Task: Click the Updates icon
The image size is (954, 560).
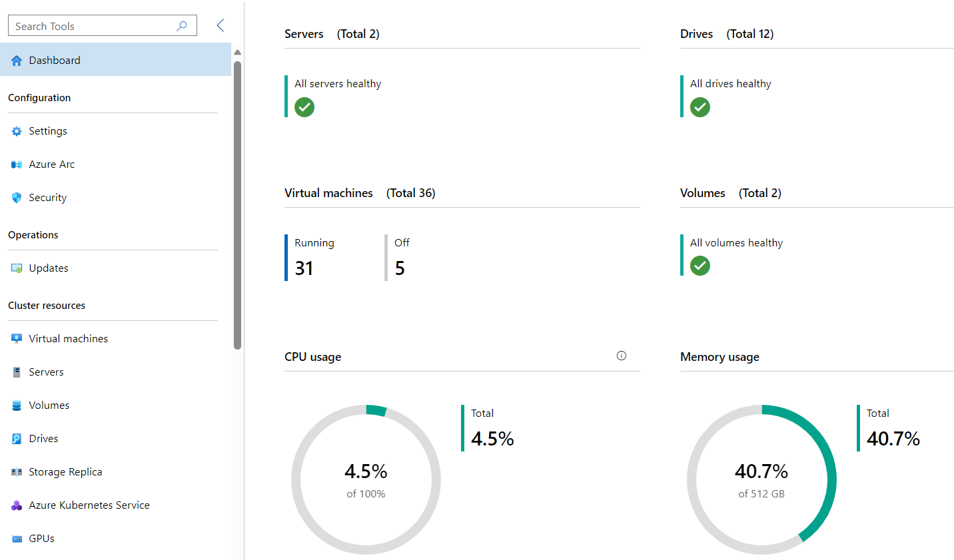Action: pos(17,268)
